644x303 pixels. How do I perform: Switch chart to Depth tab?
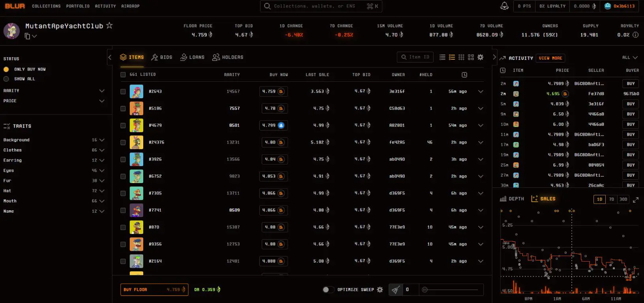(512, 199)
